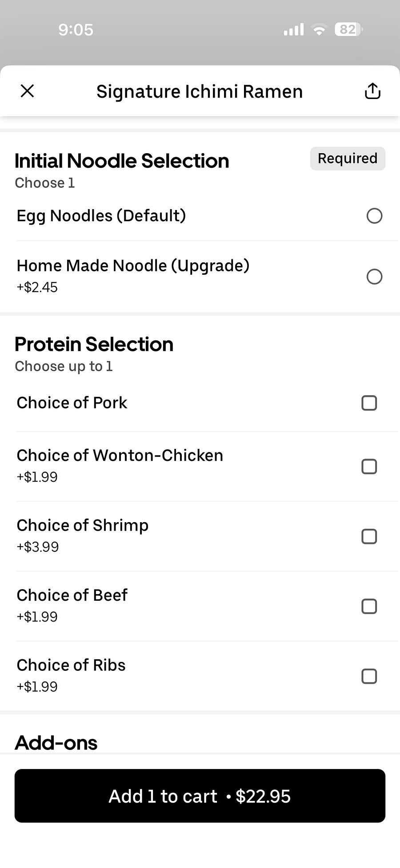The width and height of the screenshot is (400, 868).
Task: Tap the cellular signal bars icon
Action: [294, 30]
